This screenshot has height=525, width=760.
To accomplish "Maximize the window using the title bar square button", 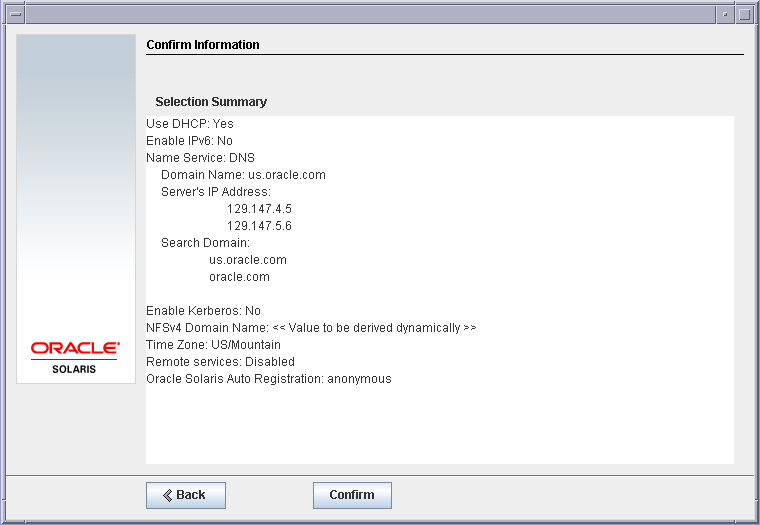I will point(744,14).
